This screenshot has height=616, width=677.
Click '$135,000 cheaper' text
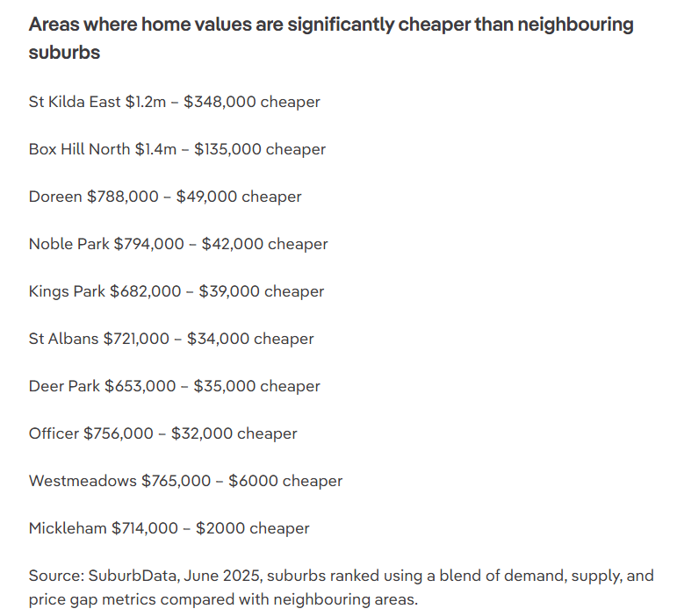pyautogui.click(x=260, y=150)
